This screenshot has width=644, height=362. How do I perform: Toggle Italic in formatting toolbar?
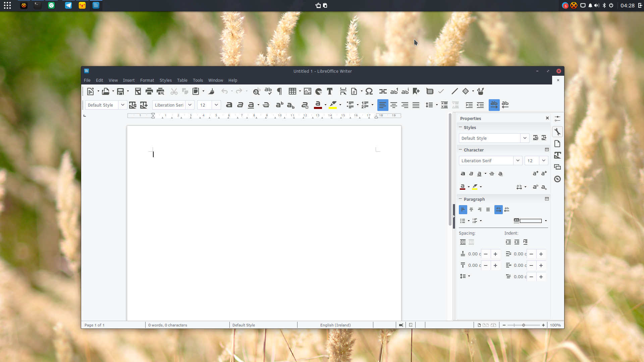click(x=240, y=105)
